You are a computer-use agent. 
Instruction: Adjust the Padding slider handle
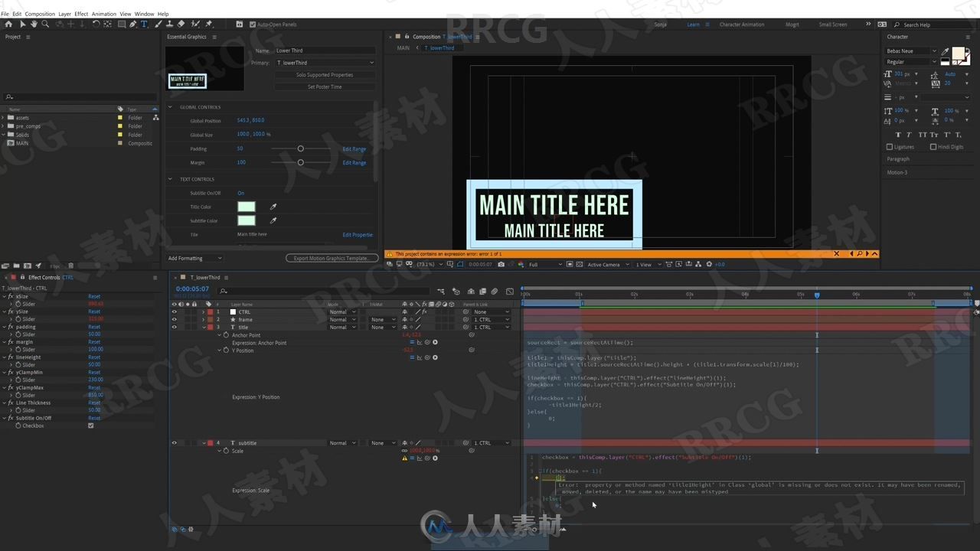300,148
